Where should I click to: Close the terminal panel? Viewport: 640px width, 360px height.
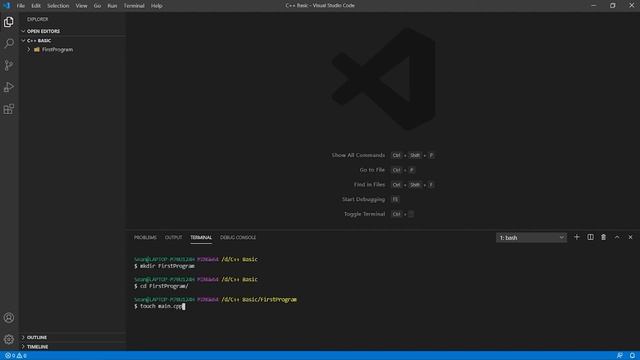(x=630, y=237)
